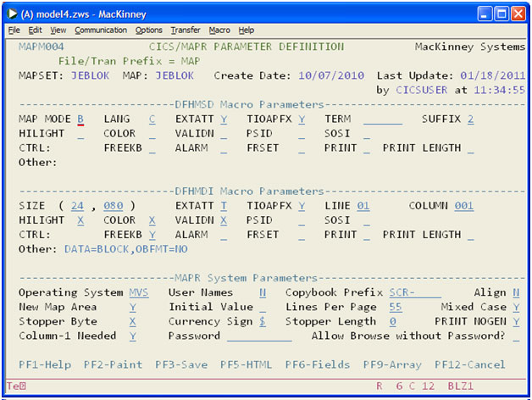The image size is (532, 400).
Task: Click the DFHMDI COLOR field containing X
Action: pyautogui.click(x=152, y=220)
